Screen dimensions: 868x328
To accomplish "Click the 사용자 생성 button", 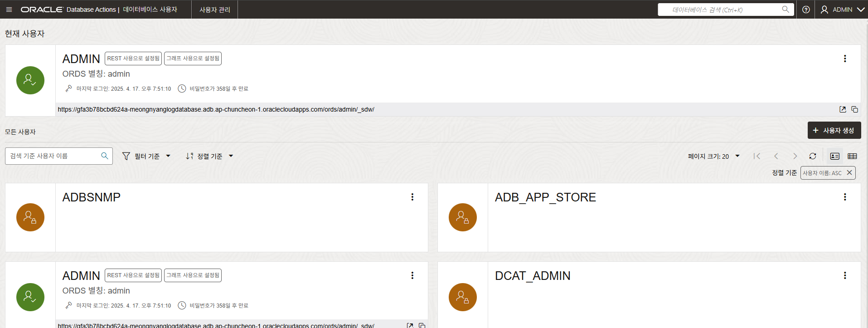I will pyautogui.click(x=834, y=130).
